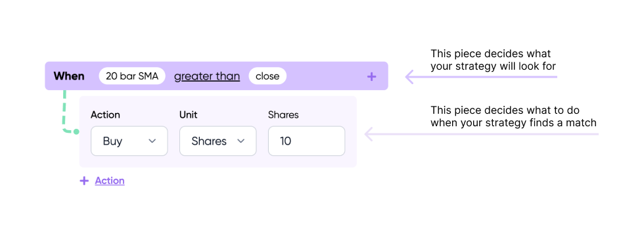The image size is (644, 244).
Task: Click the plus icon in the When bar
Action: [371, 76]
